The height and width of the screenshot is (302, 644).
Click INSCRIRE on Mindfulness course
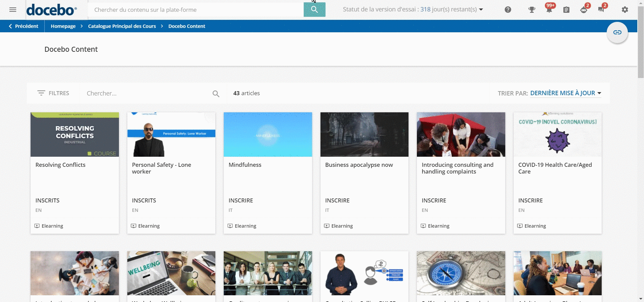point(241,200)
